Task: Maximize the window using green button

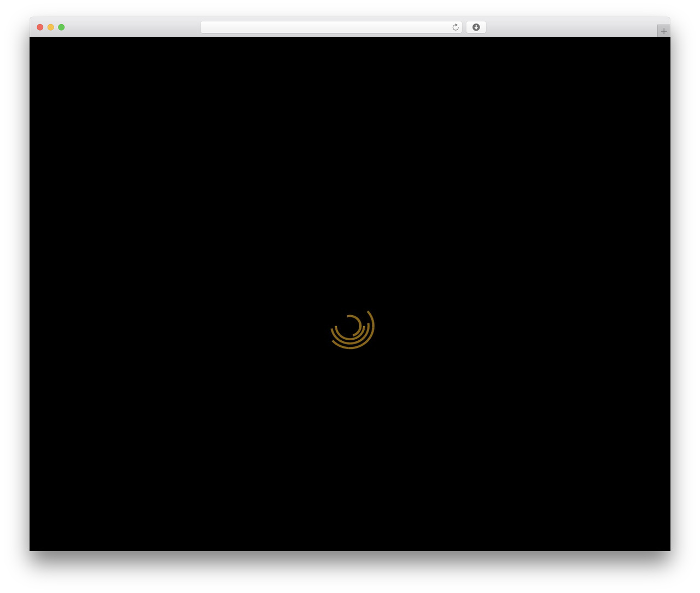Action: tap(61, 27)
